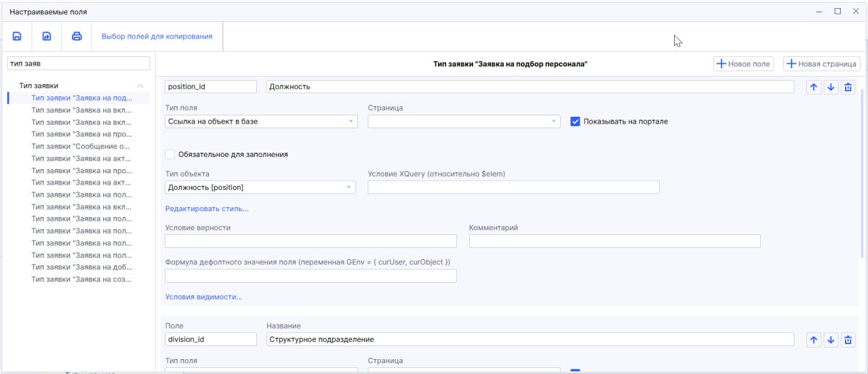
Task: Open the 'Редактировать стиль...' link
Action: tap(207, 208)
